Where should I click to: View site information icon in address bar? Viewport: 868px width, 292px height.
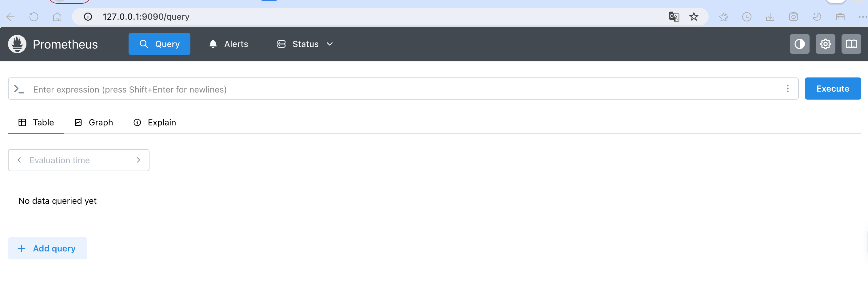pyautogui.click(x=88, y=17)
